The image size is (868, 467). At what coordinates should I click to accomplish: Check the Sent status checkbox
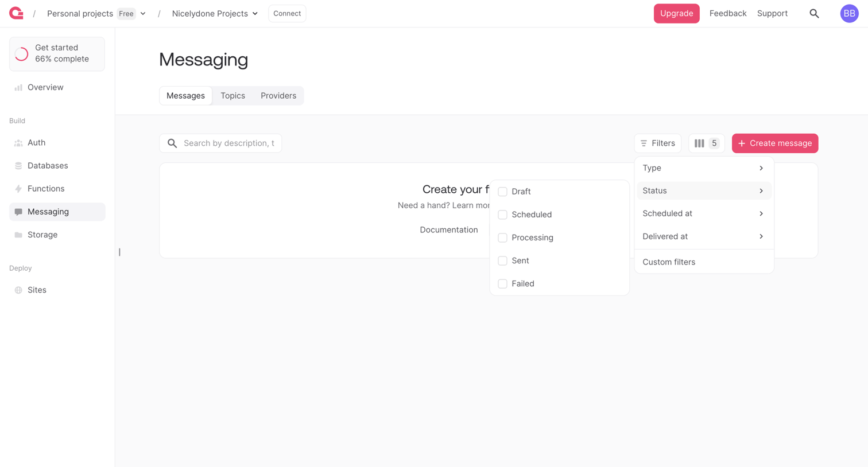[x=502, y=260]
